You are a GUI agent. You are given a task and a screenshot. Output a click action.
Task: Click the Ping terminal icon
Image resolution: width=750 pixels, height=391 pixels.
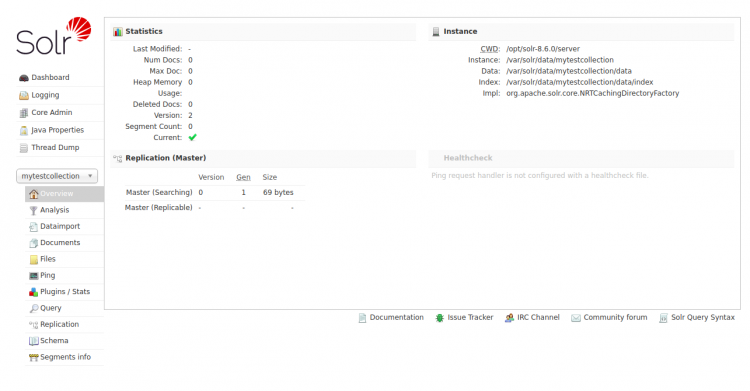(x=33, y=276)
